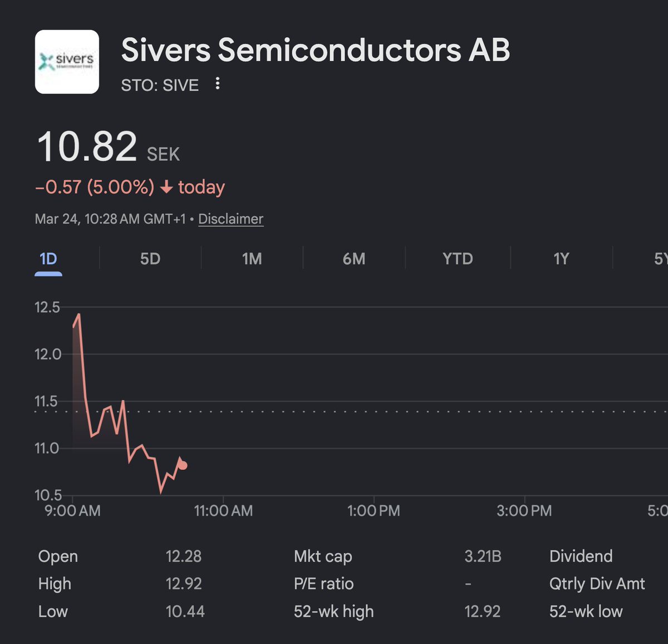Click the red down arrow price indicator
This screenshot has height=644, width=668.
tap(166, 188)
